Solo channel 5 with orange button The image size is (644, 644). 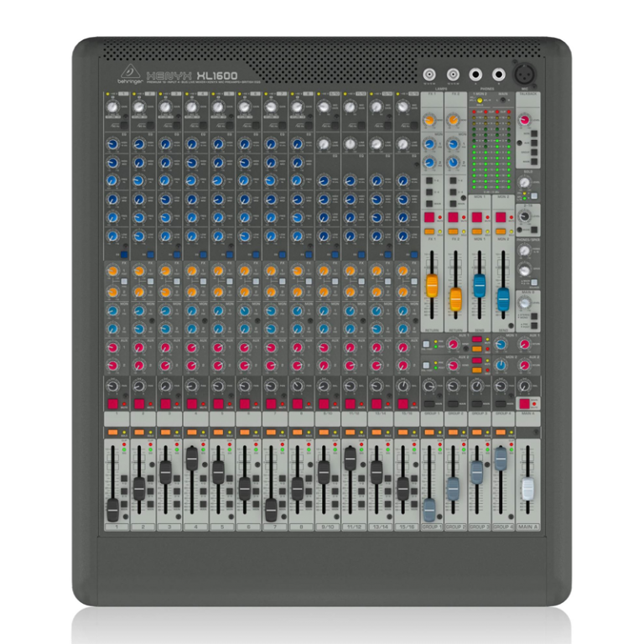tap(218, 433)
